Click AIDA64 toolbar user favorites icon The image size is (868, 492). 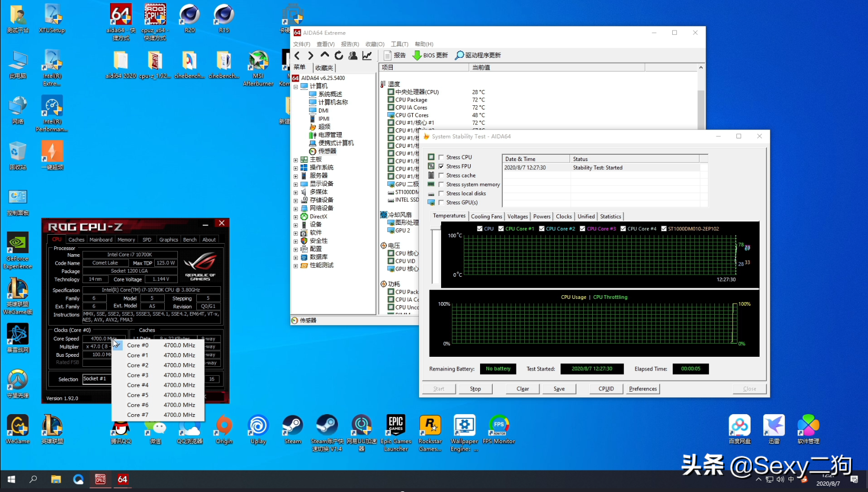(x=353, y=55)
